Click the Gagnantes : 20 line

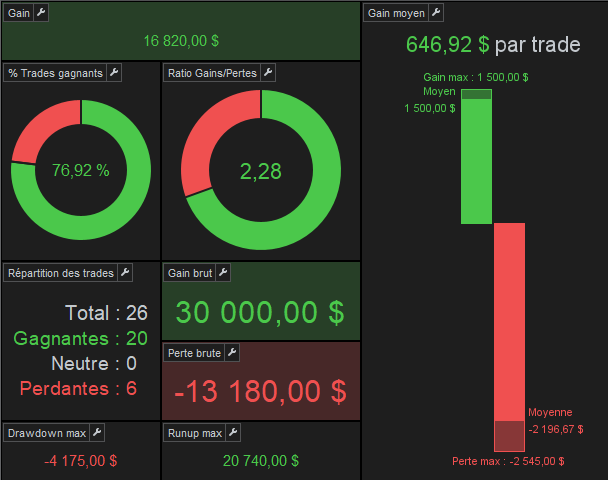80,338
